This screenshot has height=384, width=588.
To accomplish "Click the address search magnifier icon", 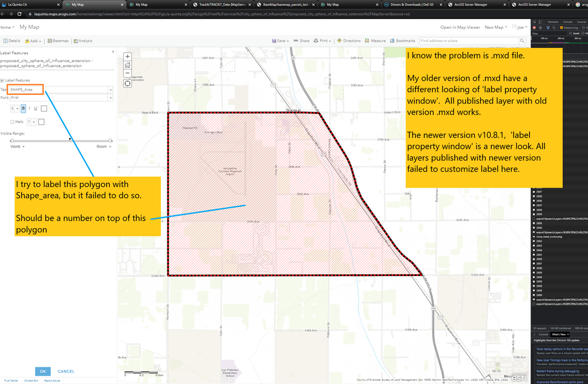I will [522, 41].
